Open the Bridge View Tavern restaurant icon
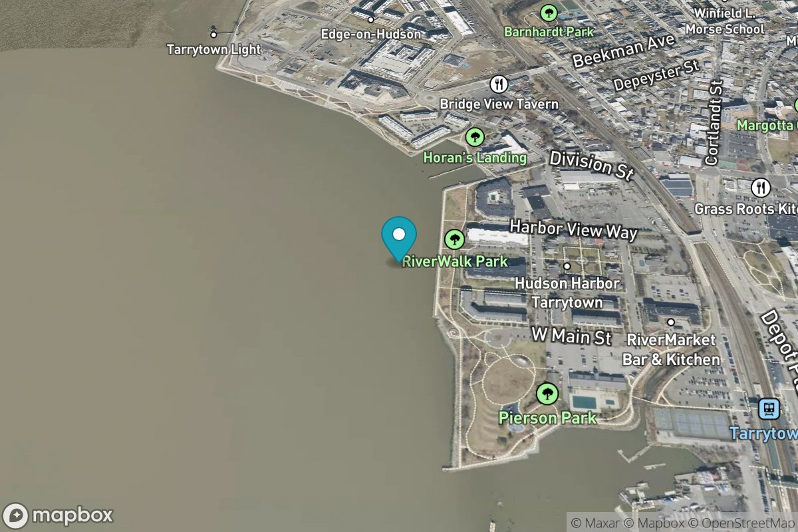 coord(499,84)
